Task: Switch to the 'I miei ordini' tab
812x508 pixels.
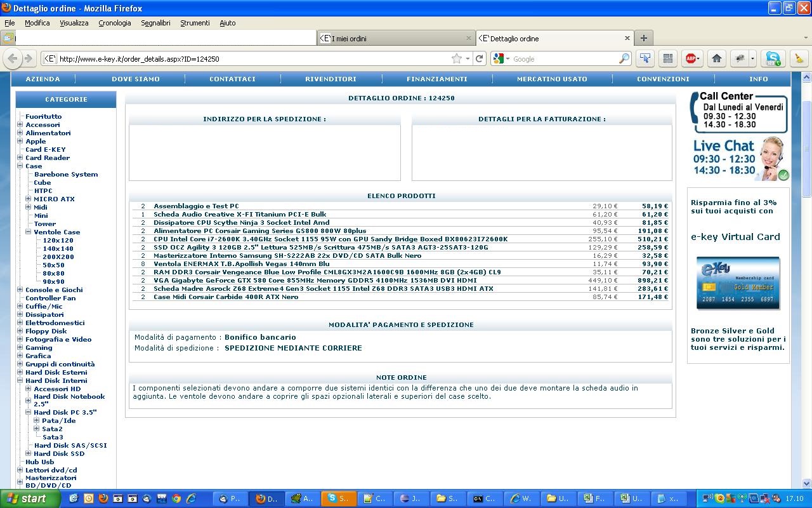Action: click(396, 38)
